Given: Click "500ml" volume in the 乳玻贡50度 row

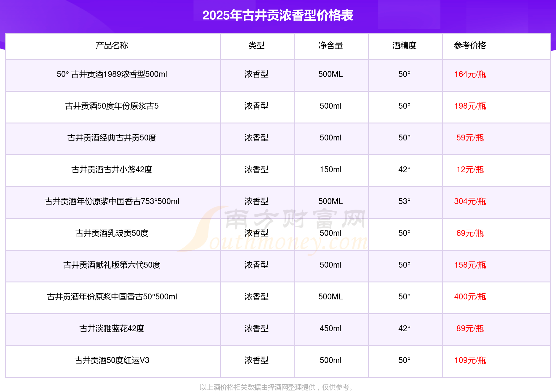Looking at the screenshot, I should pyautogui.click(x=331, y=233).
